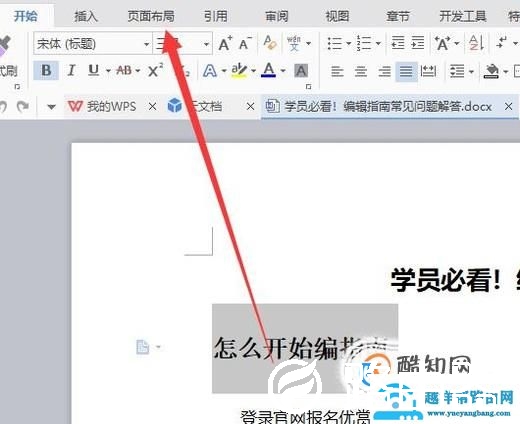Expand bullet list style dropdown arrow
Image resolution: width=520 pixels, height=424 pixels.
tap(348, 43)
